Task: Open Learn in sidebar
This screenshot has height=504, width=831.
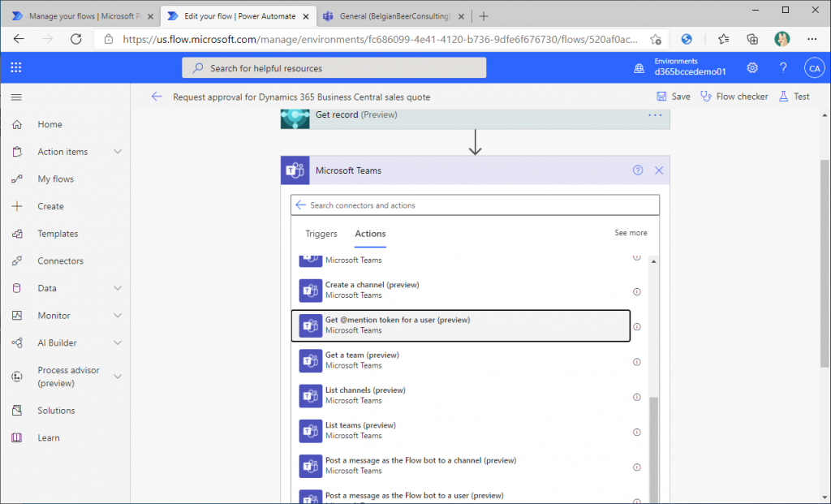Action: coord(49,437)
